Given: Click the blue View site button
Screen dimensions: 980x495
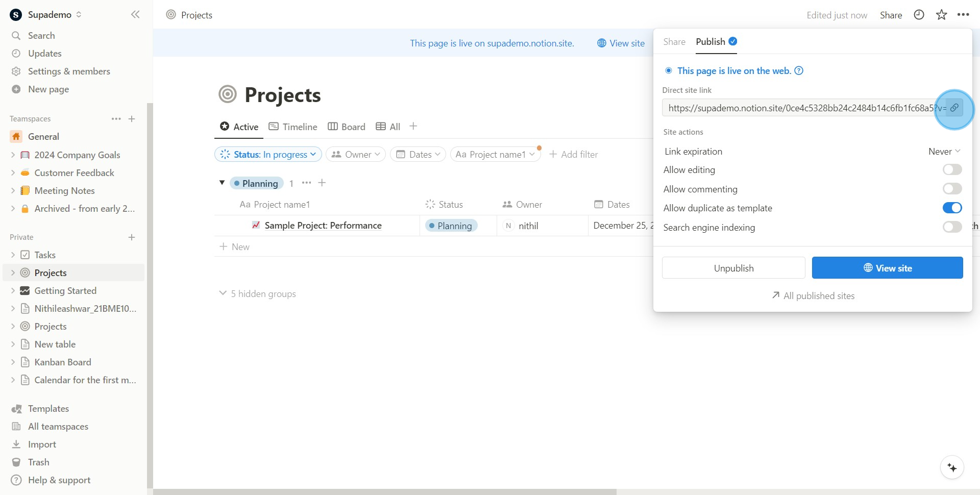Looking at the screenshot, I should tap(887, 268).
